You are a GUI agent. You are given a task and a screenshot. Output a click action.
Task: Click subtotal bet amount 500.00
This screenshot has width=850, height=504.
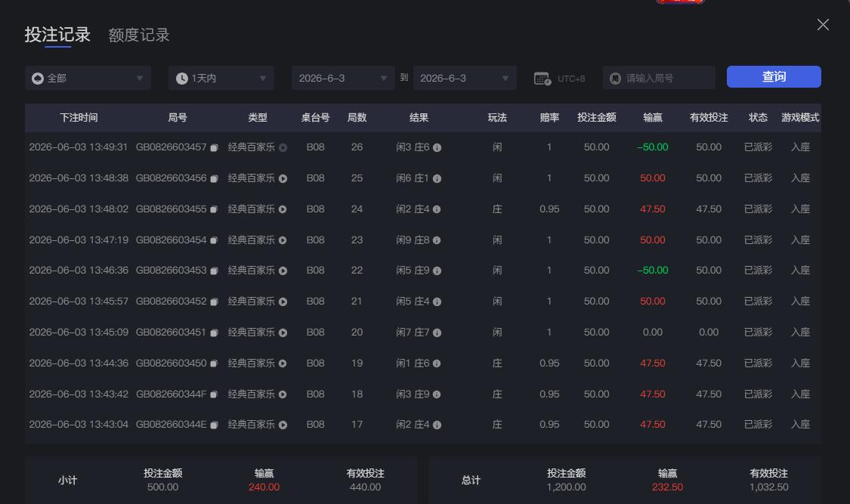click(x=162, y=487)
